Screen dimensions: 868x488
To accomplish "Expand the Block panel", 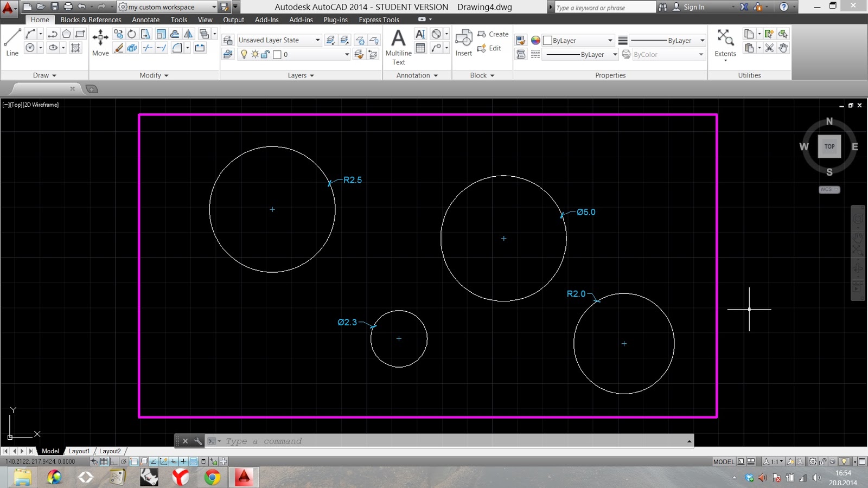I will 482,75.
